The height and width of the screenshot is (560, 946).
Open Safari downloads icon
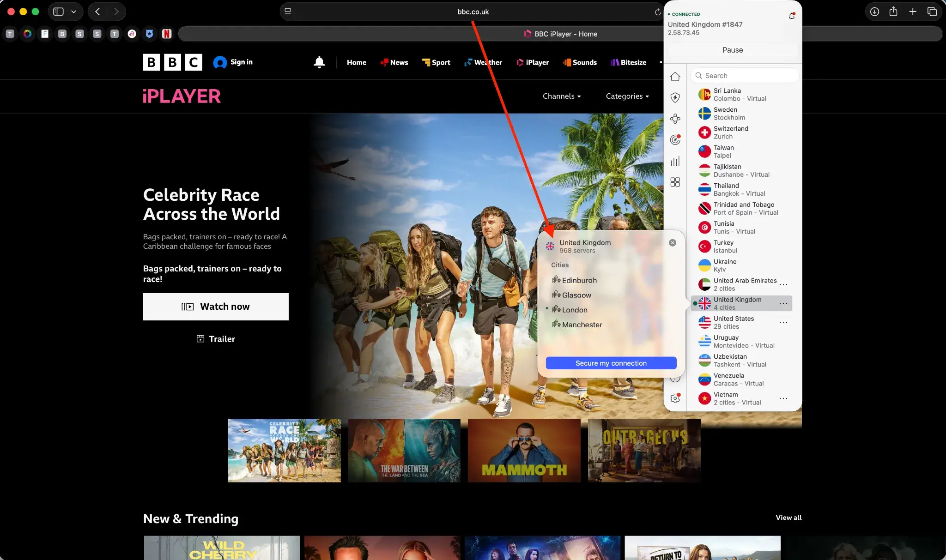[874, 12]
